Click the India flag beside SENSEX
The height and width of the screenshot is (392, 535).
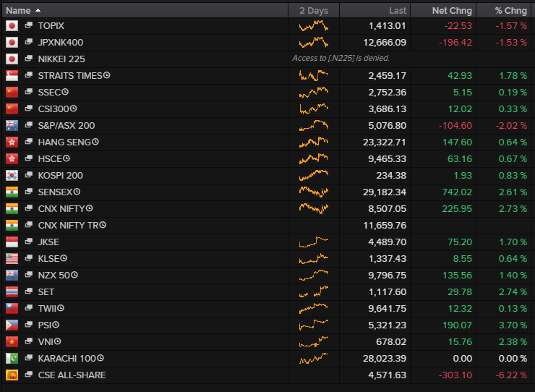pos(12,192)
